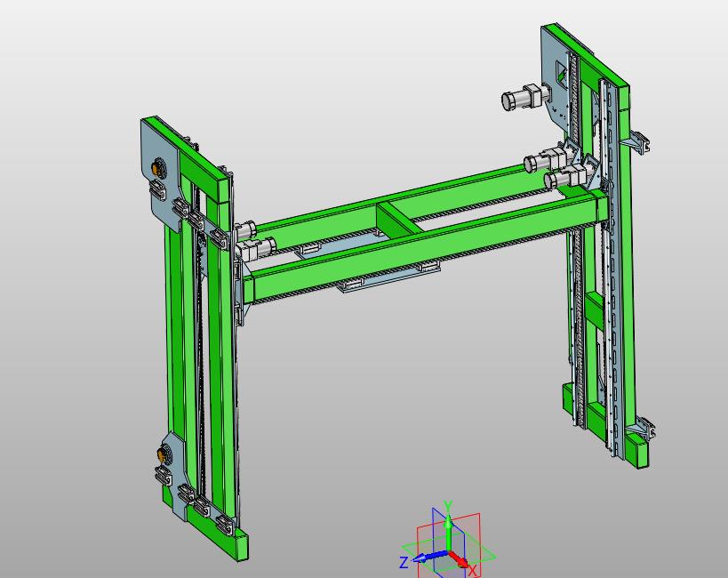728x578 pixels.
Task: Select the X label of the coordinate triad
Action: (x=473, y=571)
